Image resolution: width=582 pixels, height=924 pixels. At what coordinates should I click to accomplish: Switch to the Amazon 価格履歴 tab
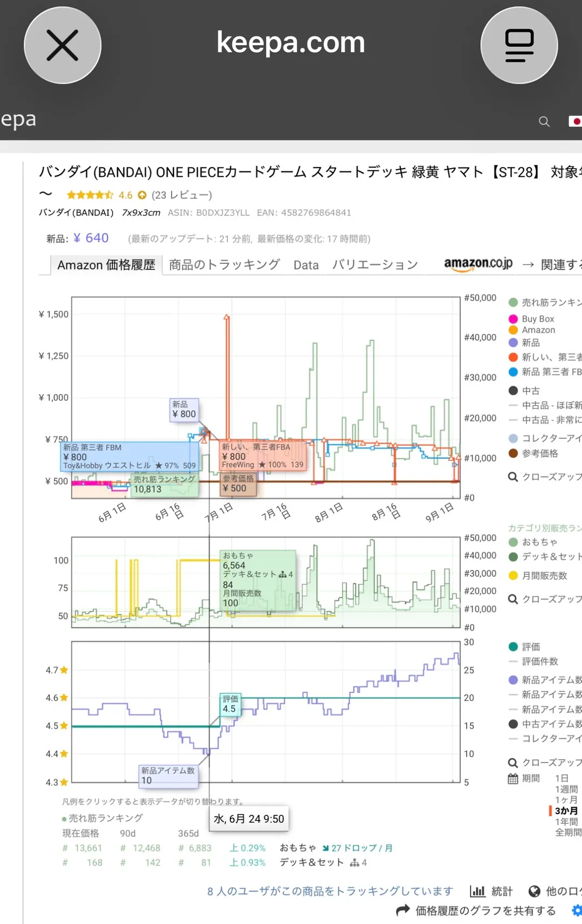pyautogui.click(x=106, y=265)
